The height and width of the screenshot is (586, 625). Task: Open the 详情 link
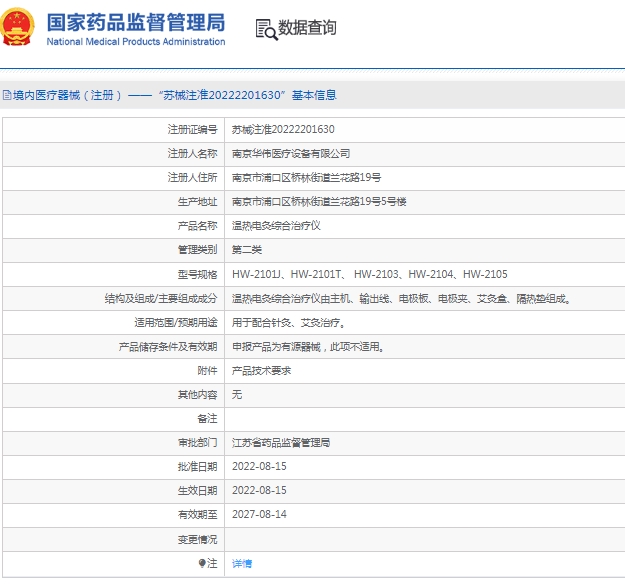[x=242, y=564]
